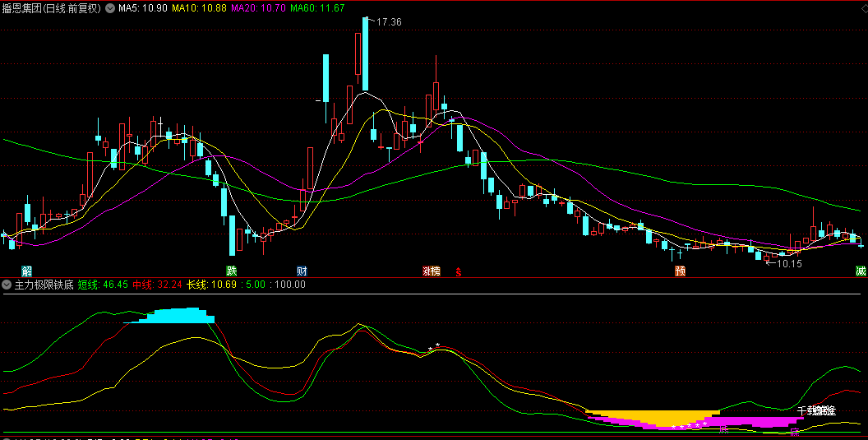This screenshot has height=440, width=868.
Task: Open the main chart indicator dropdown arrow
Action: tap(110, 8)
